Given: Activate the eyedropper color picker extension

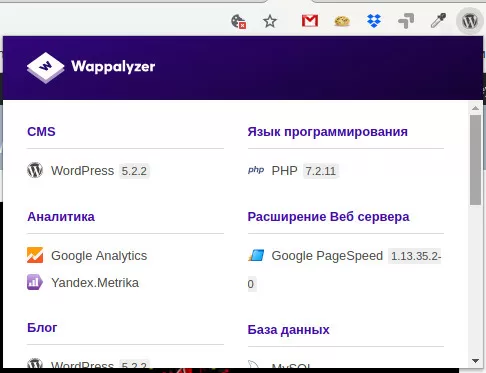Looking at the screenshot, I should [x=438, y=21].
